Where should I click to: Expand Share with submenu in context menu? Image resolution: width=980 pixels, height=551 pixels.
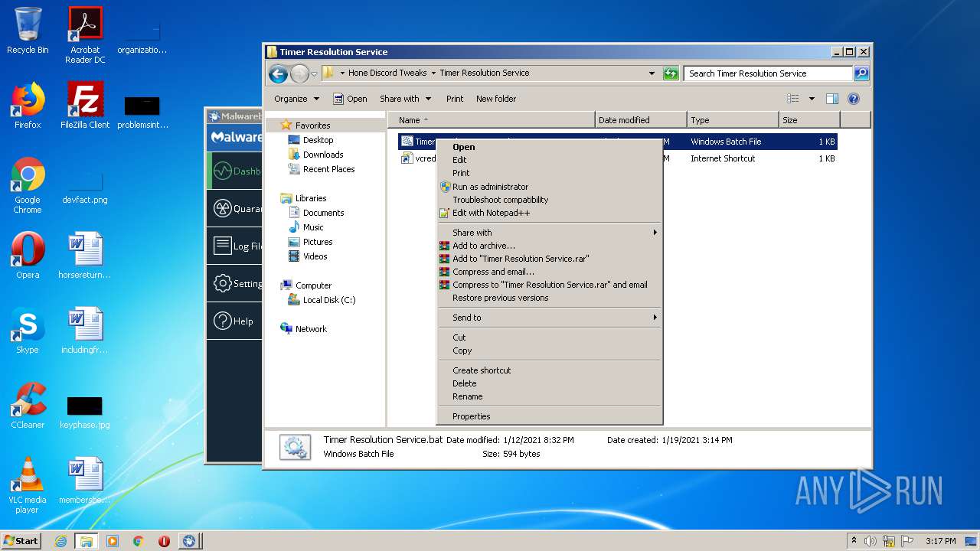549,233
